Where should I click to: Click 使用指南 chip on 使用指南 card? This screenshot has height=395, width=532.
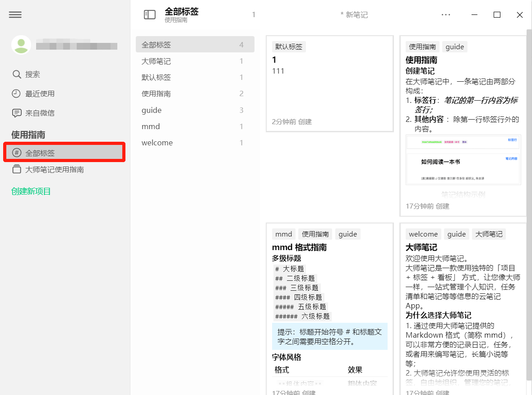click(x=422, y=46)
